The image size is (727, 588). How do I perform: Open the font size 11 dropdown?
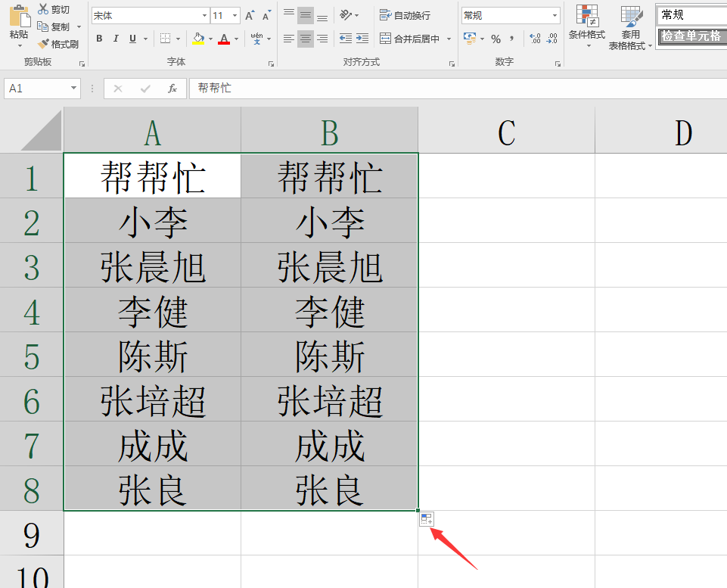(x=235, y=15)
